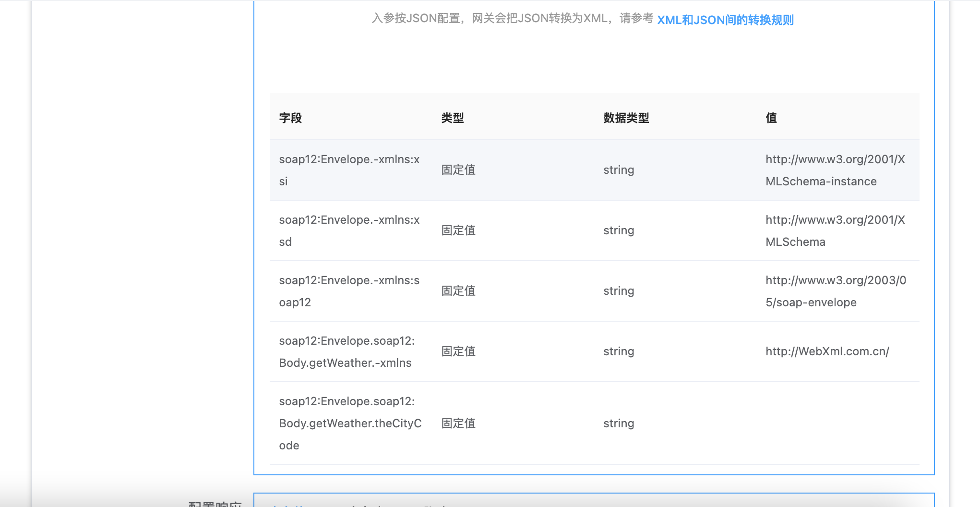Click the soap-envelope URL value

pos(836,291)
